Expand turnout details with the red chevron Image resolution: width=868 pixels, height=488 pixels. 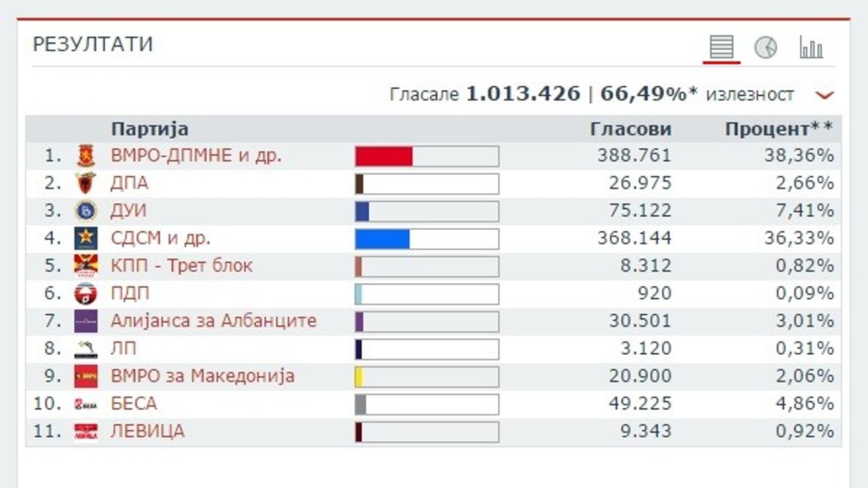(x=823, y=95)
